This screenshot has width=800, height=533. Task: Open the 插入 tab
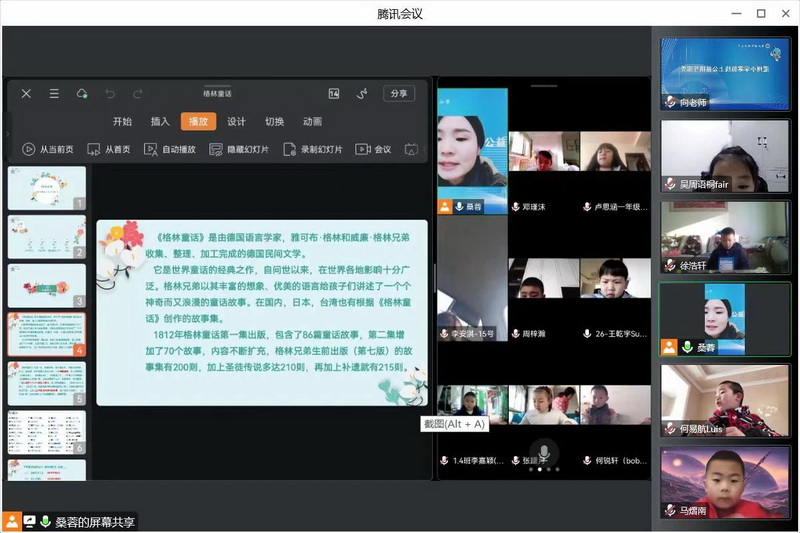(160, 122)
